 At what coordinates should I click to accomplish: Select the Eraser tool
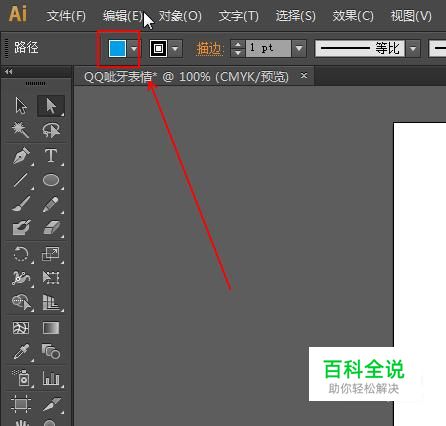(x=51, y=228)
